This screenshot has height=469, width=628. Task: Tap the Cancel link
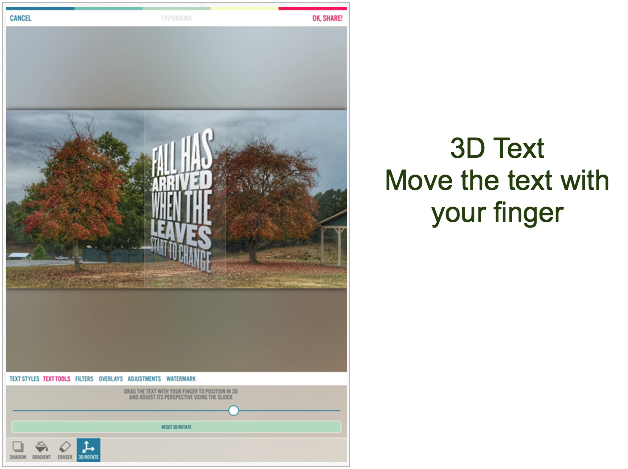click(20, 18)
